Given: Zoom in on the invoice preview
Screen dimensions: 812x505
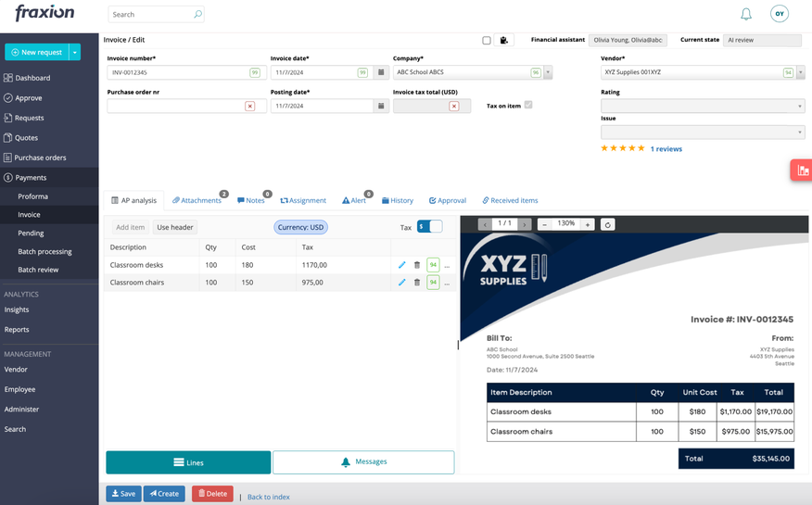Looking at the screenshot, I should (588, 224).
